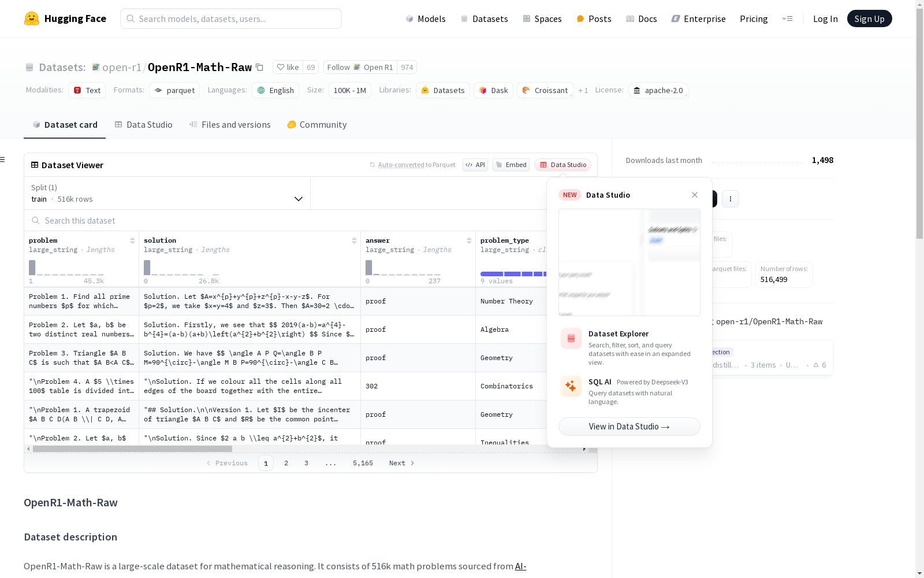
Task: Click the Hugging Face logo icon
Action: pos(32,18)
